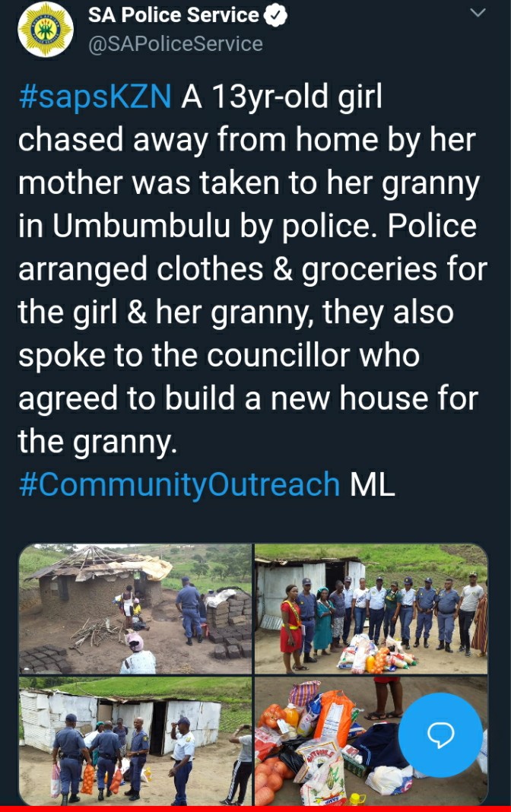Open the @SAPoliceService handle
The width and height of the screenshot is (511, 812).
pyautogui.click(x=176, y=44)
